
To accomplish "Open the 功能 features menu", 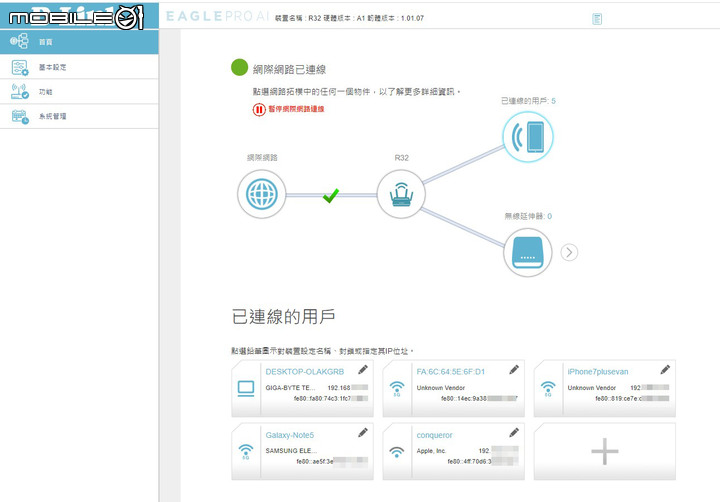I will tap(79, 91).
